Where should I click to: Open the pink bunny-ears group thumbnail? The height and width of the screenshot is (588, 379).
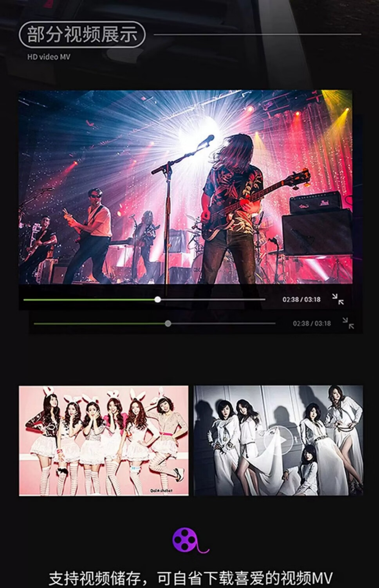tap(104, 441)
